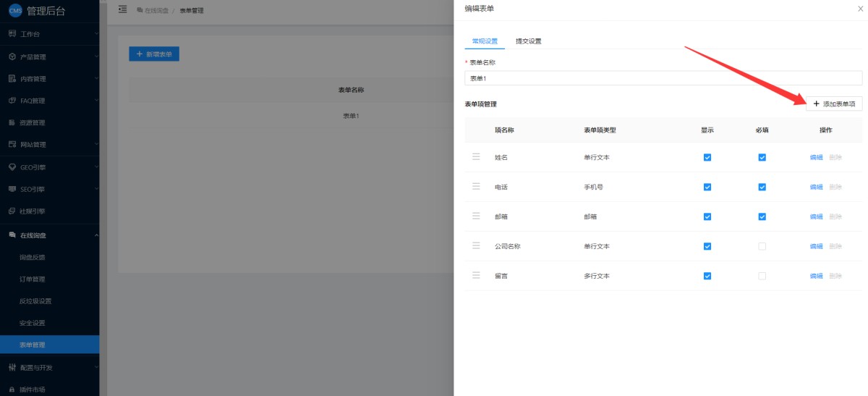Expand 配置与开发 with its chevron
This screenshot has height=396, width=868.
[96, 367]
